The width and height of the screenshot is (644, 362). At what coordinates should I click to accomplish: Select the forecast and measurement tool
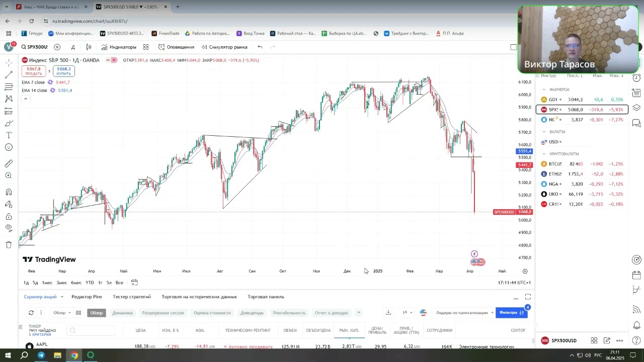9,111
